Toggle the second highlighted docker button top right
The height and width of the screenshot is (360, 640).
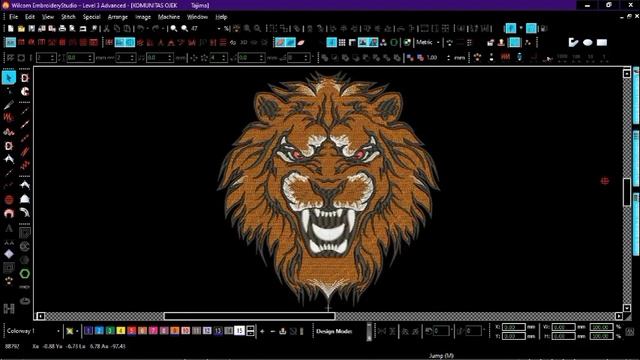tap(531, 28)
